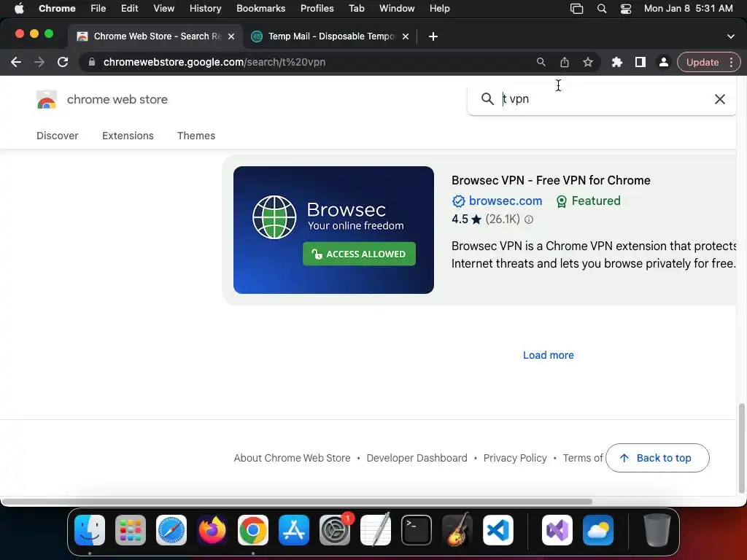This screenshot has width=747, height=560.
Task: Focus the web store search field
Action: coord(603,98)
